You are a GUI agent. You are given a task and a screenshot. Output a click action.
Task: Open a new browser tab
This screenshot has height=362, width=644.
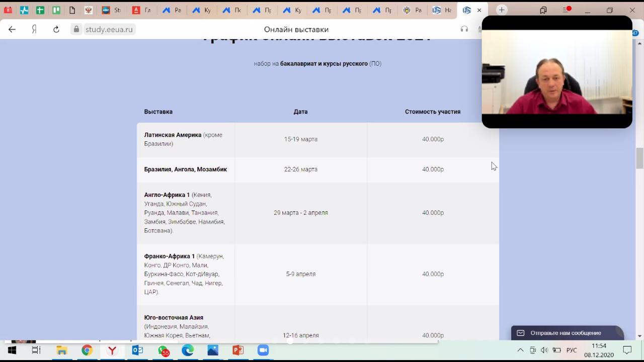click(502, 10)
